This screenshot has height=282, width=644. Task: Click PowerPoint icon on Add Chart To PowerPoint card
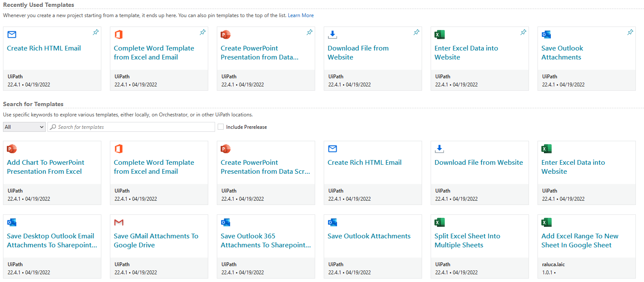click(12, 149)
